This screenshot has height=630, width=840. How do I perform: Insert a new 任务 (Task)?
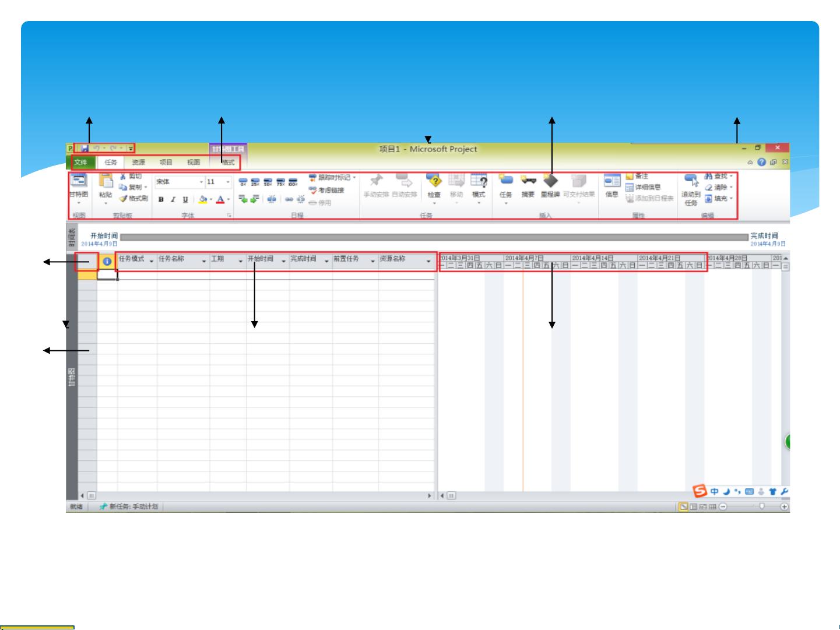click(x=506, y=188)
